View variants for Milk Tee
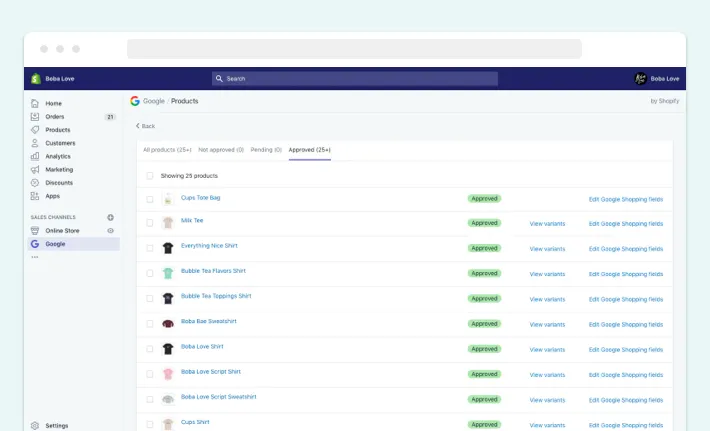Viewport: 710px width, 431px height. click(x=547, y=224)
